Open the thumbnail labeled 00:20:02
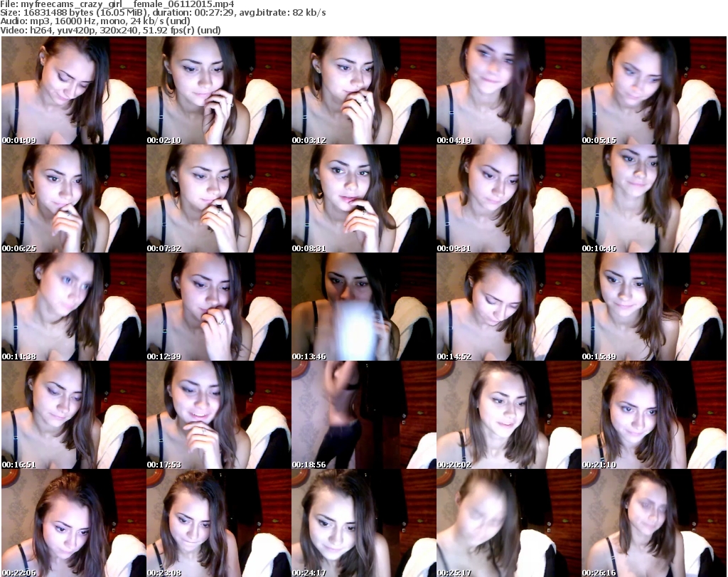The height and width of the screenshot is (577, 728). [x=508, y=415]
